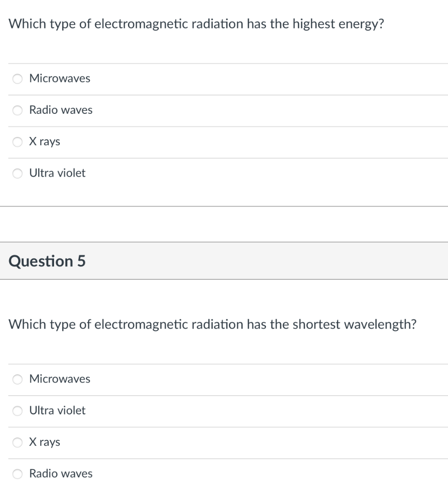This screenshot has width=448, height=494.
Task: Click the Question 5 header
Action: tap(47, 261)
